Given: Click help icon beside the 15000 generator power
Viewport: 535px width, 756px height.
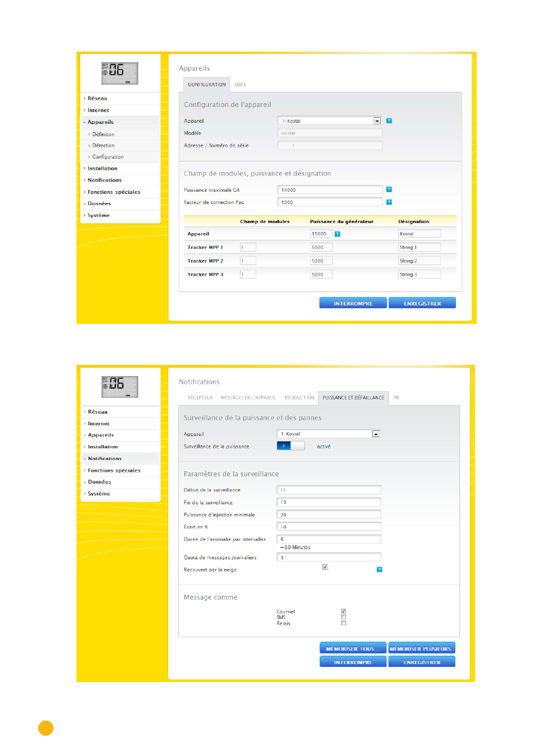Looking at the screenshot, I should (x=338, y=234).
